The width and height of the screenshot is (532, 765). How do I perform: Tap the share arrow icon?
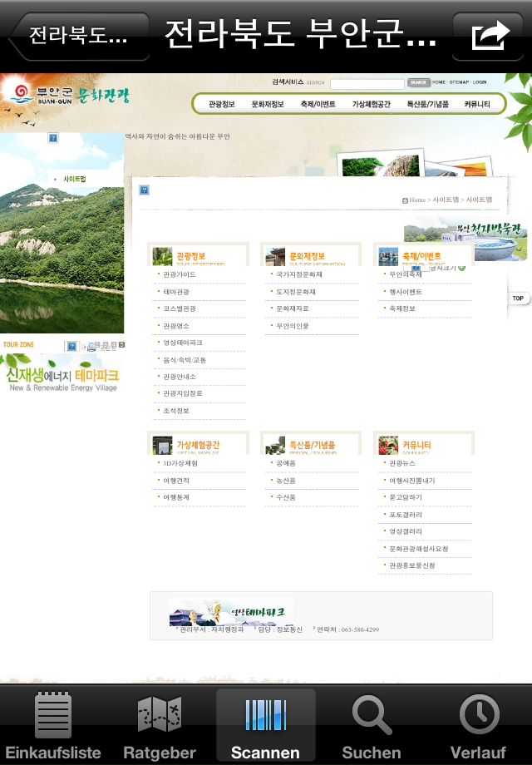[490, 37]
